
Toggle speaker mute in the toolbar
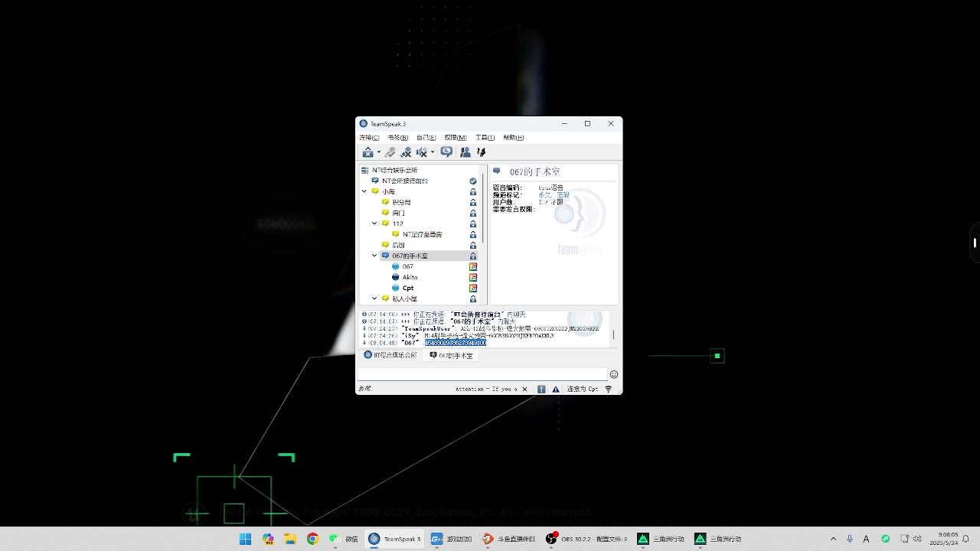pos(422,152)
